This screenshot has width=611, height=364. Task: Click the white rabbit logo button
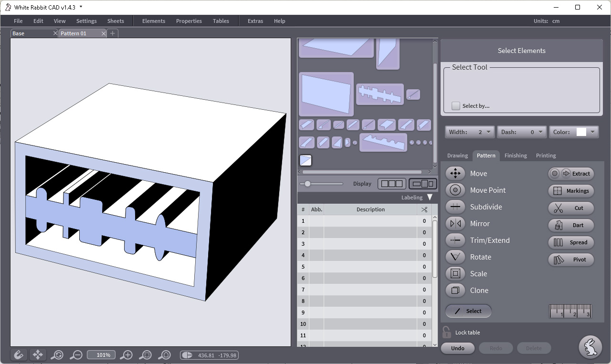coord(590,347)
